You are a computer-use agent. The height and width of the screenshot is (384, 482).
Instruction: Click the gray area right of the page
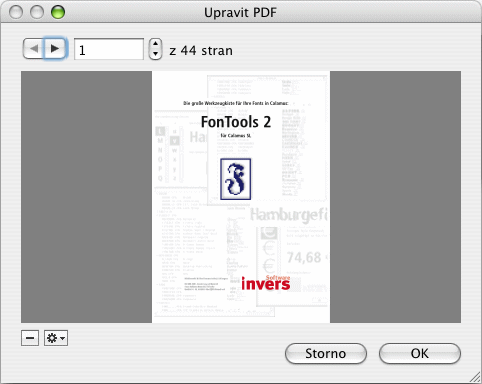[396, 197]
